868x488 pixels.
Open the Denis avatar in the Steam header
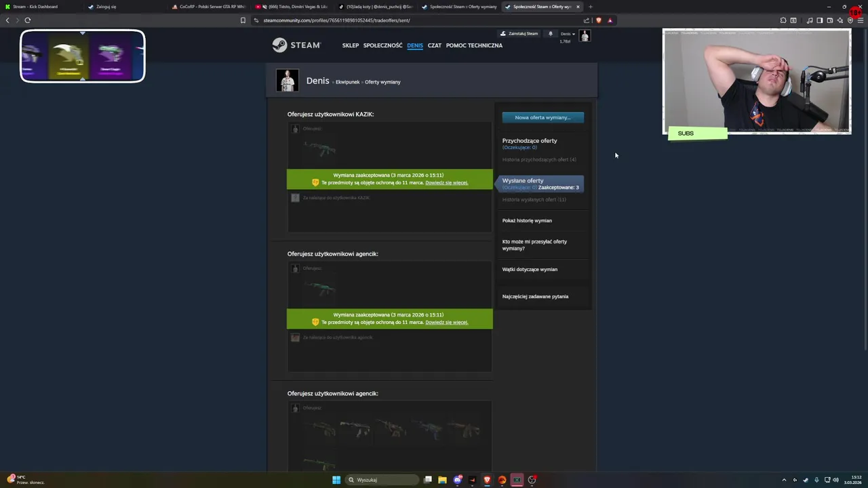point(585,36)
